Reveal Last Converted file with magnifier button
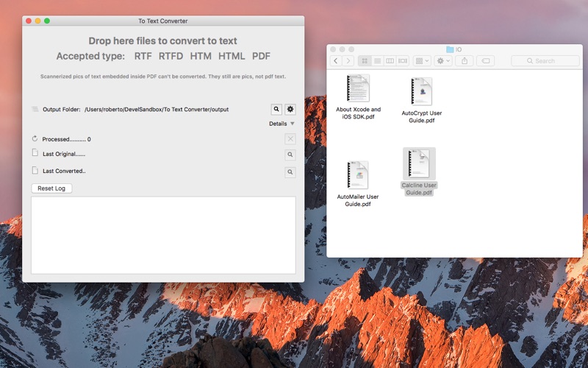 [290, 172]
